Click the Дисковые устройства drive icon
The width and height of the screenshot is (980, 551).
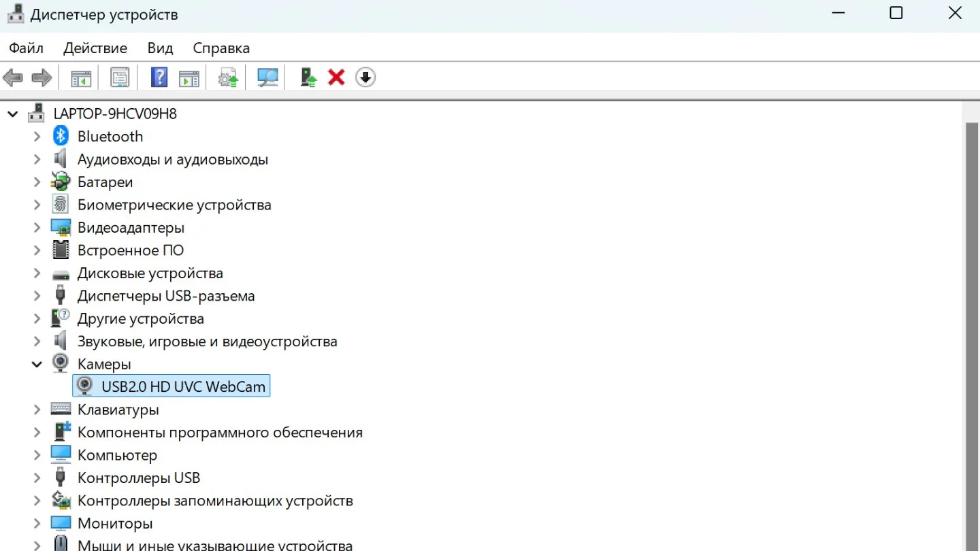[61, 275]
